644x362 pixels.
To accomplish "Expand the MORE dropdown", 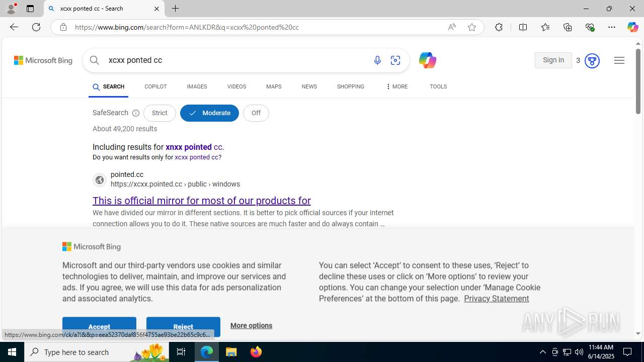I will point(396,86).
